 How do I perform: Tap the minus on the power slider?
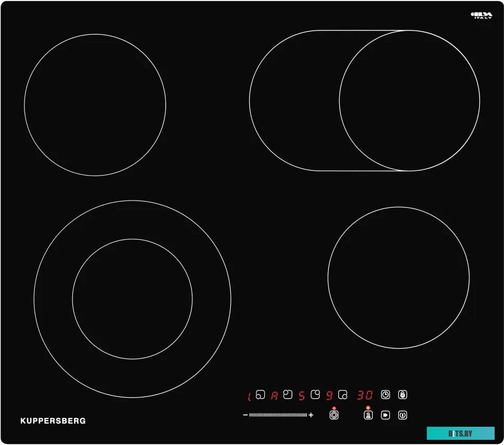point(245,415)
